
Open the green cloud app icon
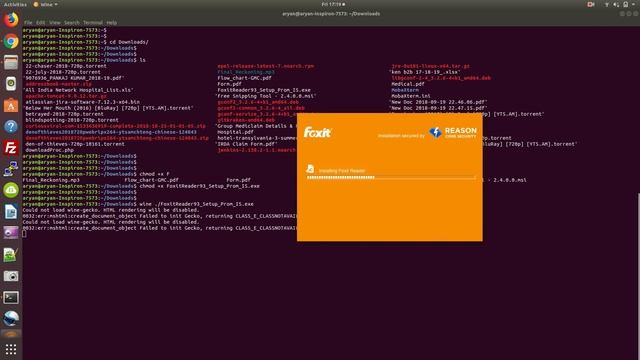tap(11, 190)
